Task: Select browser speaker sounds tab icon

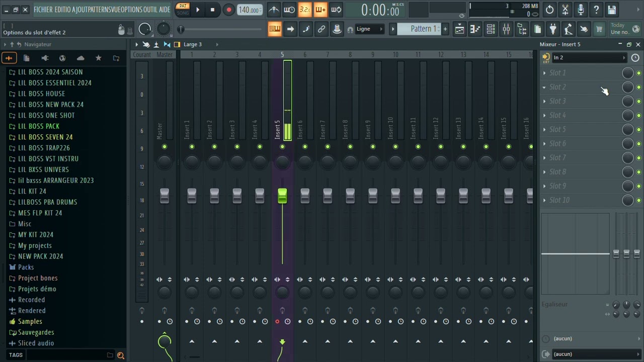Action: coord(45,58)
